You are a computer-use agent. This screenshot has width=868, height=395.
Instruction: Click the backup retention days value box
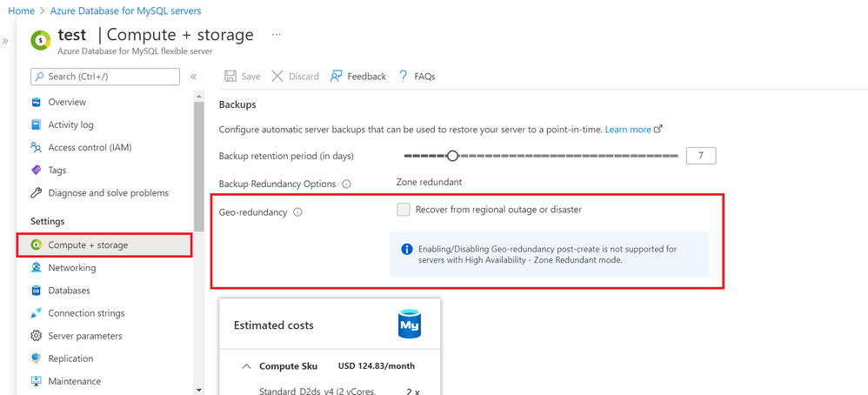tap(701, 157)
